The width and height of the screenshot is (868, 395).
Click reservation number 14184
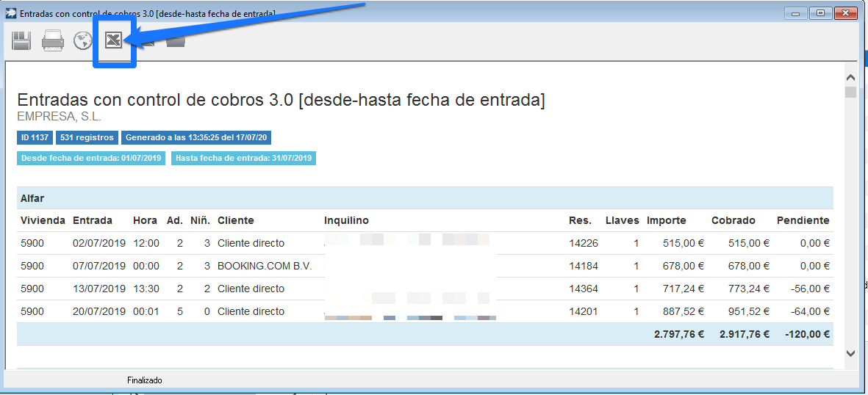584,266
